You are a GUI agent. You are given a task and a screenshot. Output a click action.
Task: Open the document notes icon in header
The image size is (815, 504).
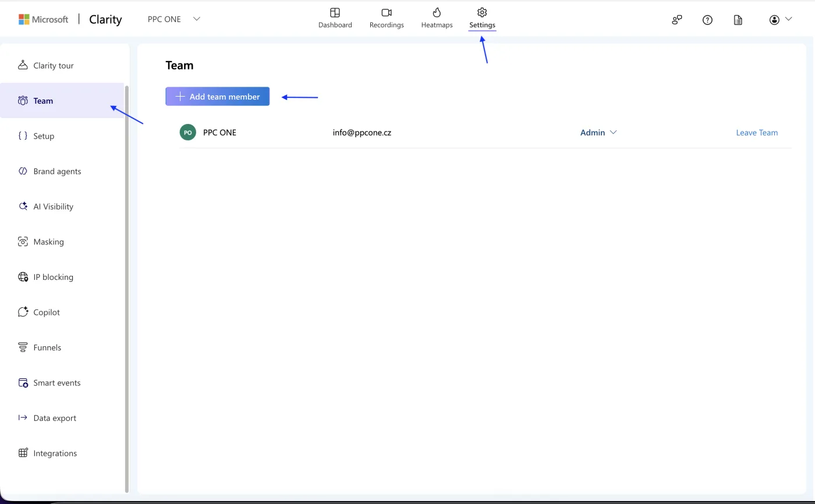tap(738, 20)
